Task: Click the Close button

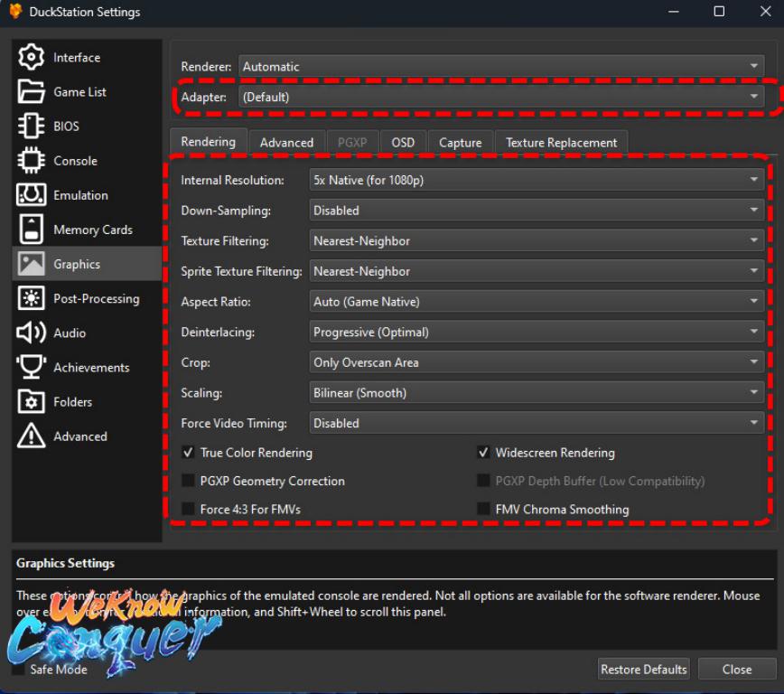Action: point(736,669)
